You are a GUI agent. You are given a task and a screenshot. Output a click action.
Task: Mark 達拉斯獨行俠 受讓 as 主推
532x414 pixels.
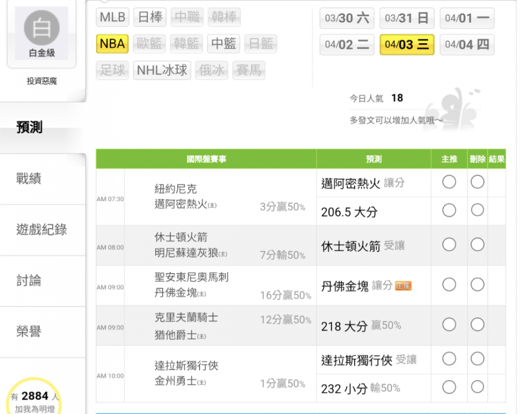pos(449,359)
